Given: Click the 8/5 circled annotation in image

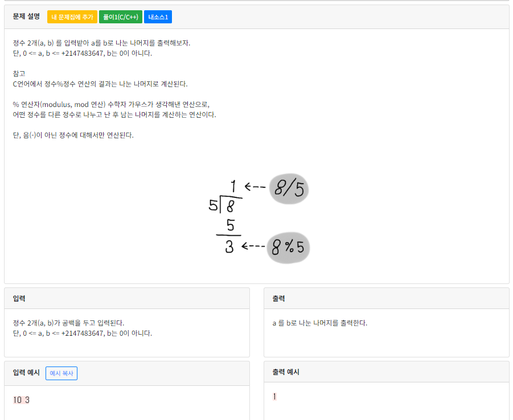Looking at the screenshot, I should tap(289, 188).
